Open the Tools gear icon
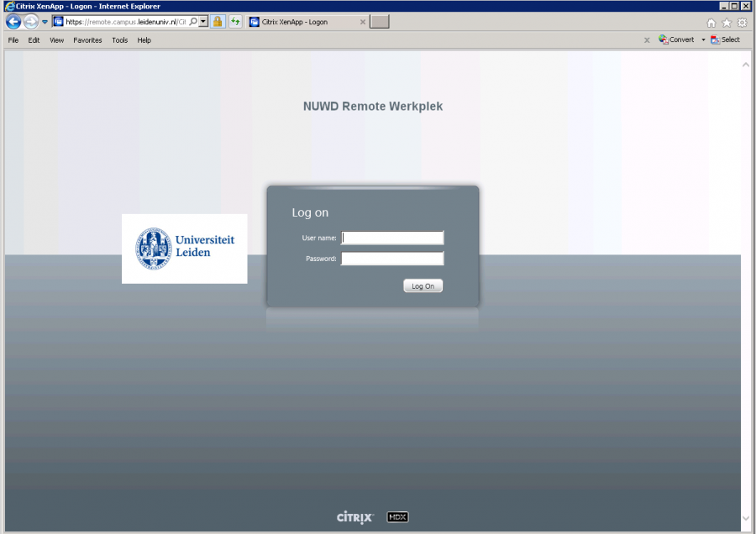The height and width of the screenshot is (534, 756). tap(742, 23)
